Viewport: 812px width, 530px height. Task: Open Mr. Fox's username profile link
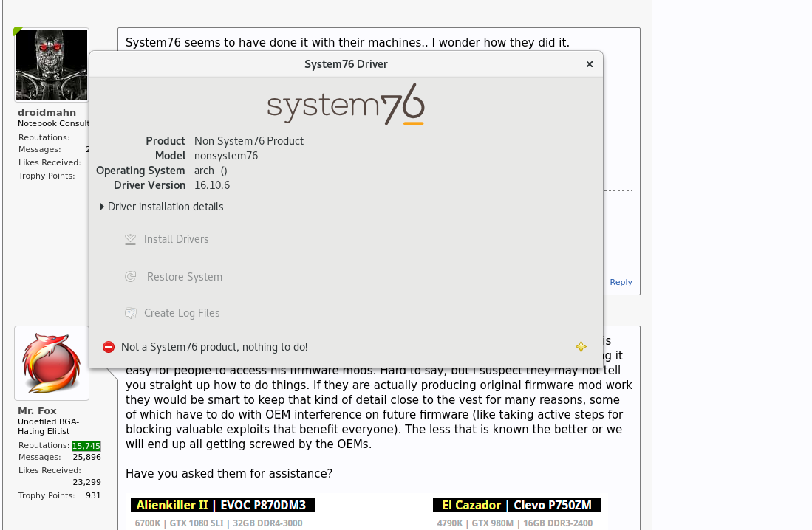tap(37, 410)
